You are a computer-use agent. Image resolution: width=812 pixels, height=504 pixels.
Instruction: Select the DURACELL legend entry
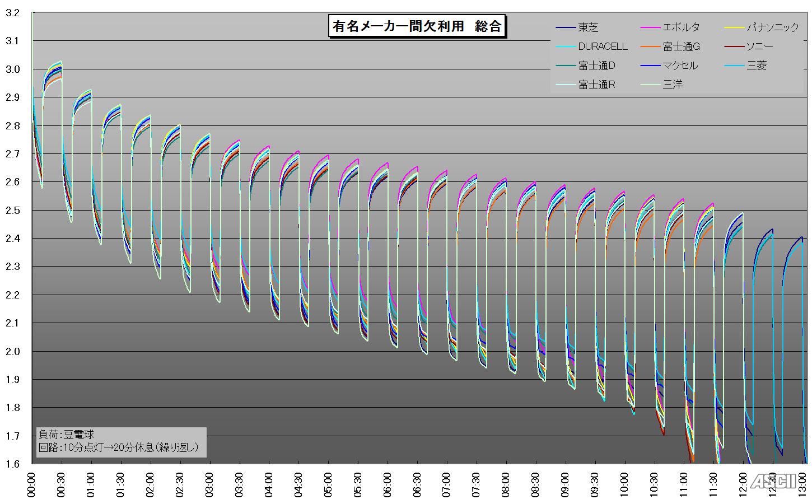click(x=592, y=46)
